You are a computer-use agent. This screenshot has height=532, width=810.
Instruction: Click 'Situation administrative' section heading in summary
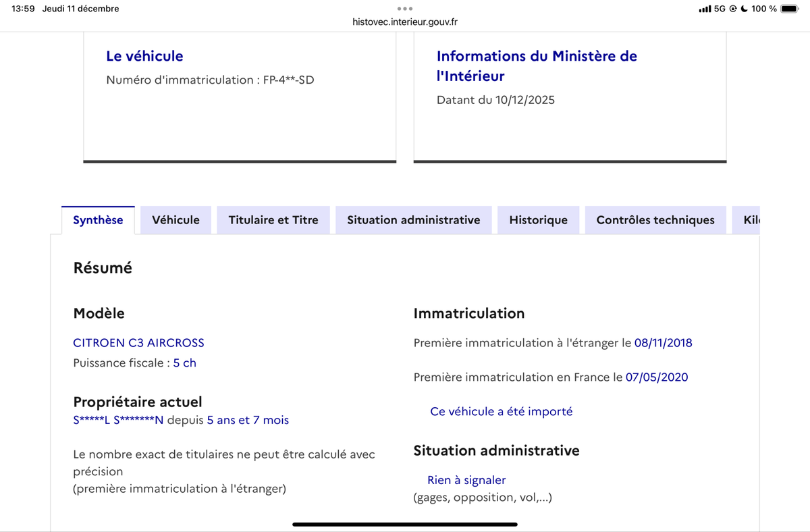(496, 450)
